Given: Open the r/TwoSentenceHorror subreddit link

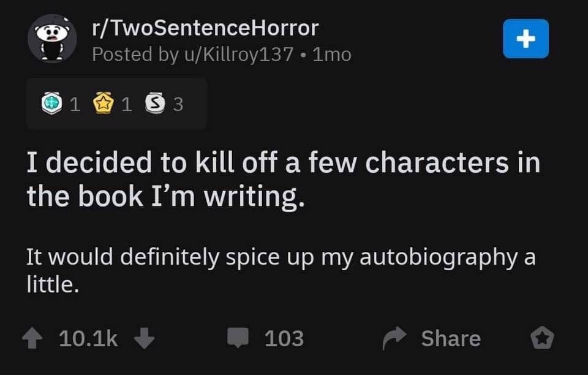Looking at the screenshot, I should (x=203, y=27).
